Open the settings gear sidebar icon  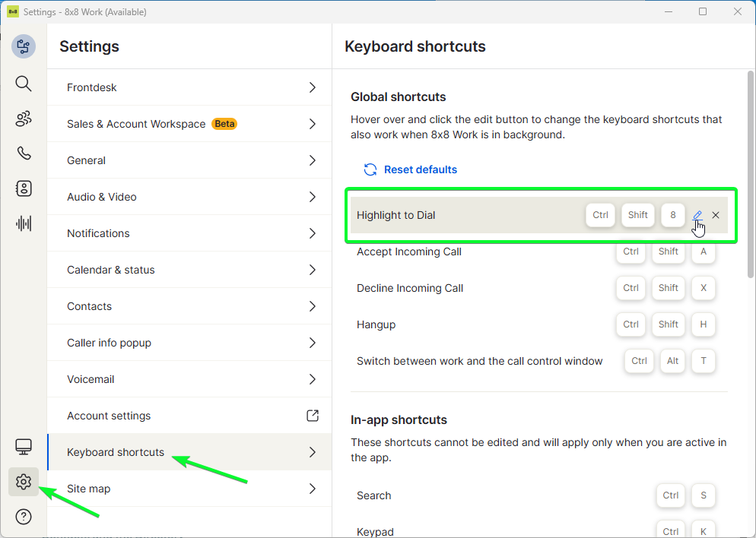[x=24, y=482]
